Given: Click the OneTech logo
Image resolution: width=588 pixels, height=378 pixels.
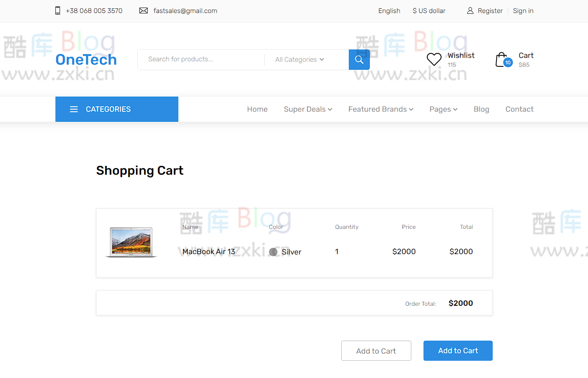Looking at the screenshot, I should coord(86,60).
